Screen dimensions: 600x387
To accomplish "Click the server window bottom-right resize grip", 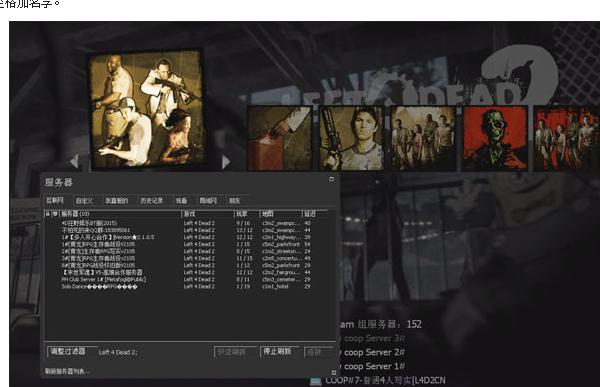I will pos(334,372).
